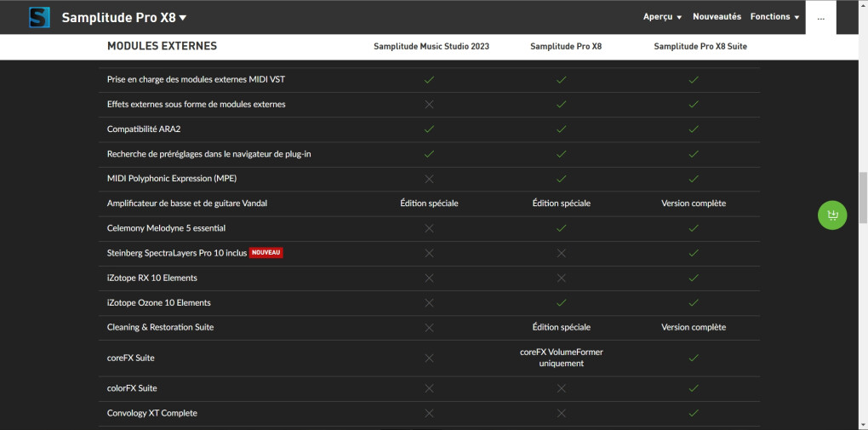Click Pro X8 checkmark for iZotope Ozone 10
This screenshot has width=868, height=430.
(x=561, y=302)
